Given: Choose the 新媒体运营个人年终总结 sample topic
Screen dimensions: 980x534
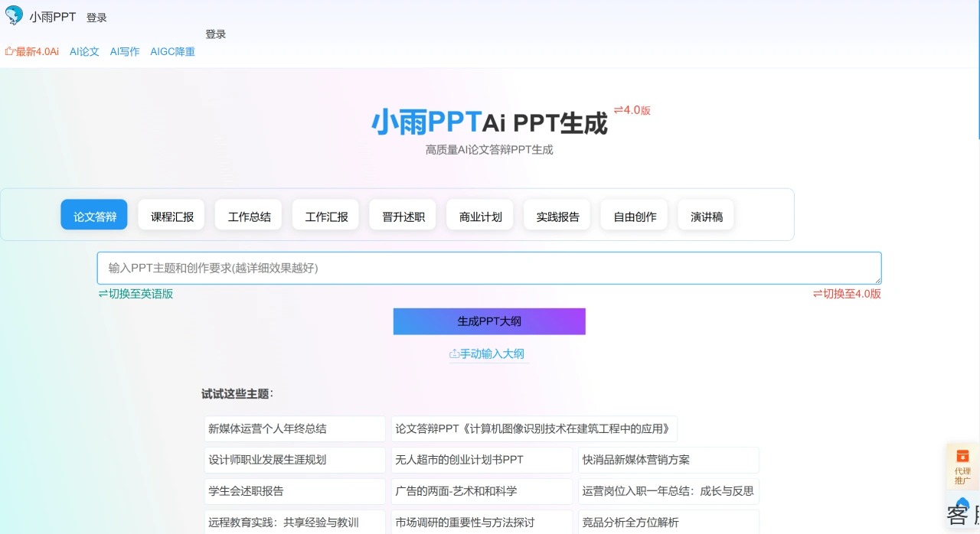Looking at the screenshot, I should tap(294, 428).
